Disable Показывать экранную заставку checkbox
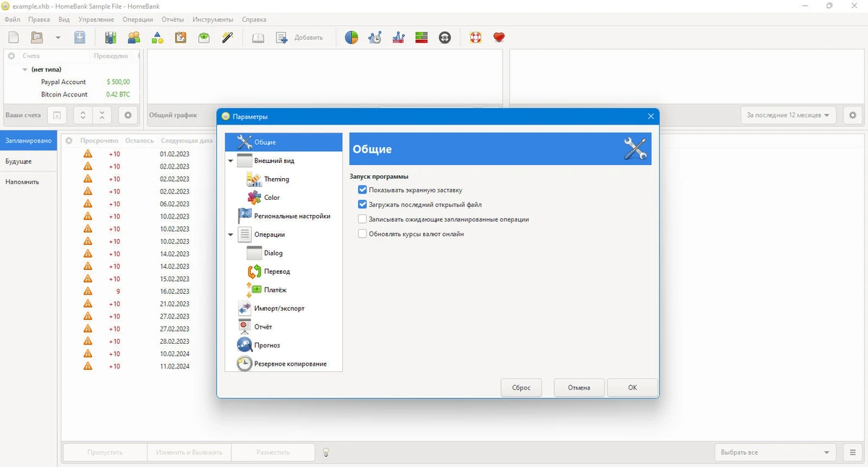The image size is (868, 467). point(362,190)
